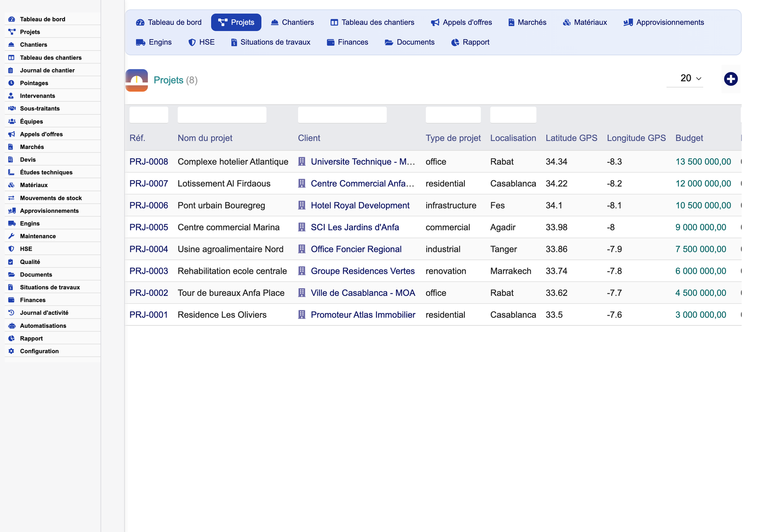This screenshot has height=532, width=757.
Task: Open client Office Foncier Regional link
Action: click(x=356, y=249)
